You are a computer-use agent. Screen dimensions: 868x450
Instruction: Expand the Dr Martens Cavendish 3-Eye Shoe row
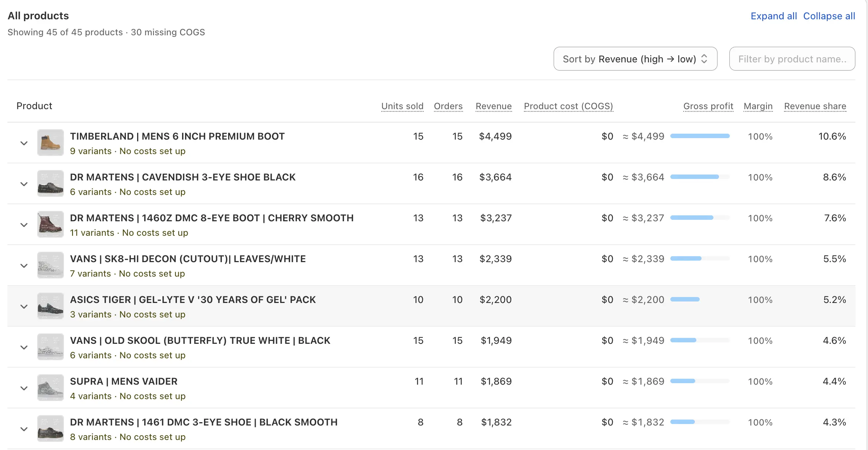tap(24, 184)
